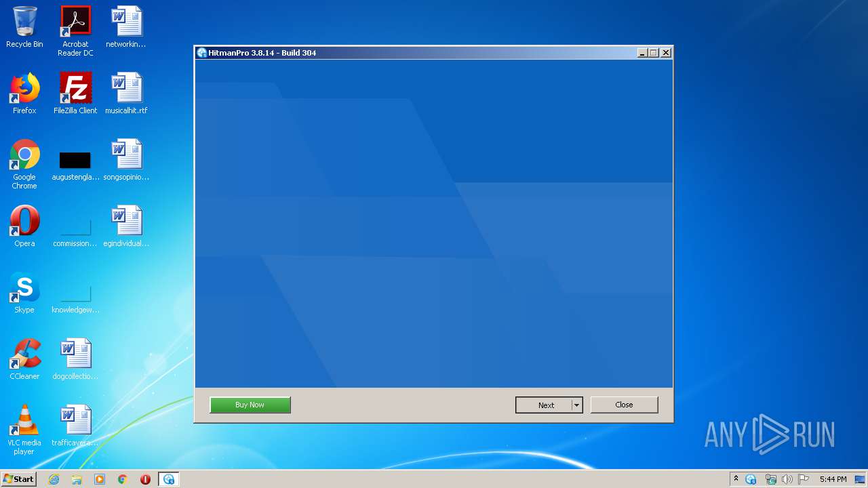
Task: Open the songsopinio... document
Action: click(x=126, y=160)
